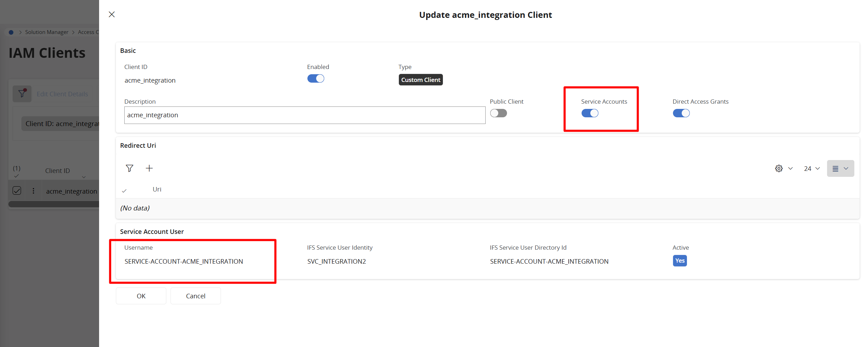Image resolution: width=868 pixels, height=347 pixels.
Task: Open Client ID column sort chevron
Action: click(84, 177)
